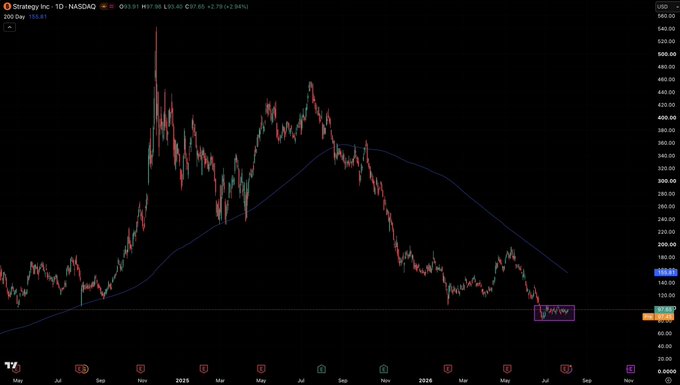Open red earnings marker between 2026 and Mar
The image size is (680, 385).
[448, 369]
